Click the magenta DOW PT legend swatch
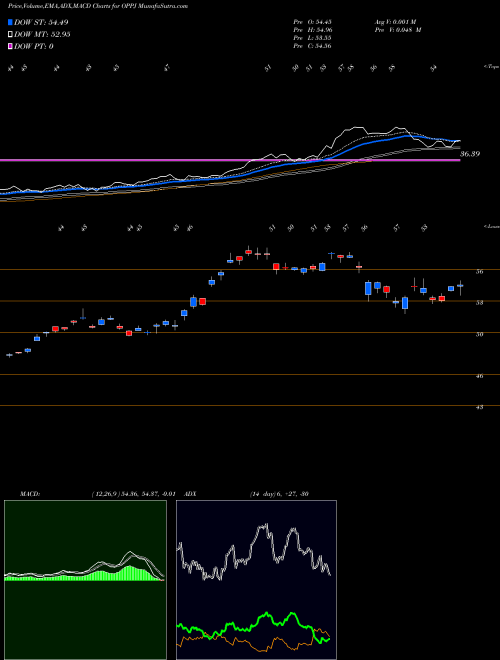 (x=10, y=46)
